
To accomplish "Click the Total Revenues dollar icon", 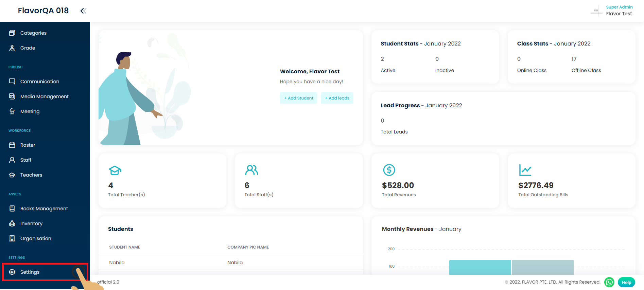I will [389, 170].
